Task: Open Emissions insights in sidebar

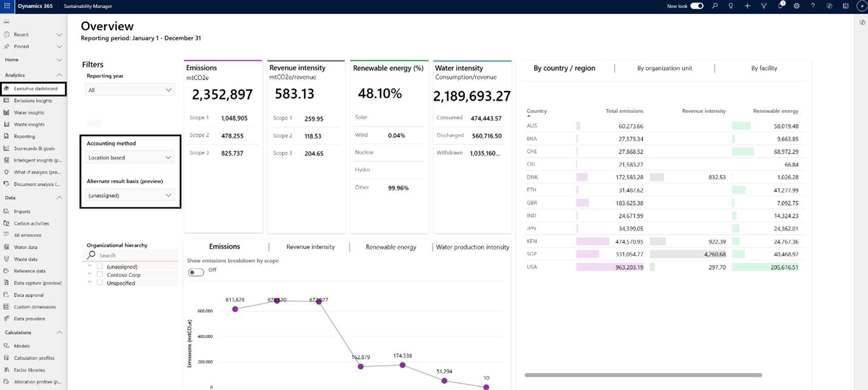Action: 33,101
